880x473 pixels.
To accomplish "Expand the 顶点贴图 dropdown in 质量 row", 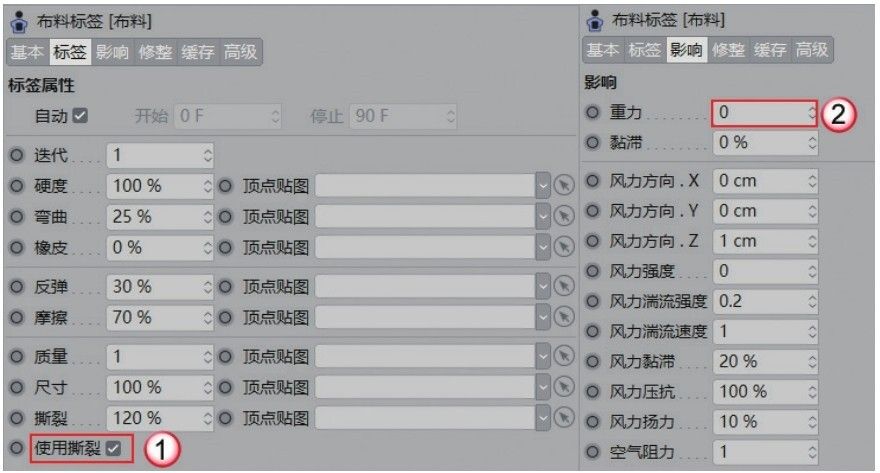I will 543,357.
